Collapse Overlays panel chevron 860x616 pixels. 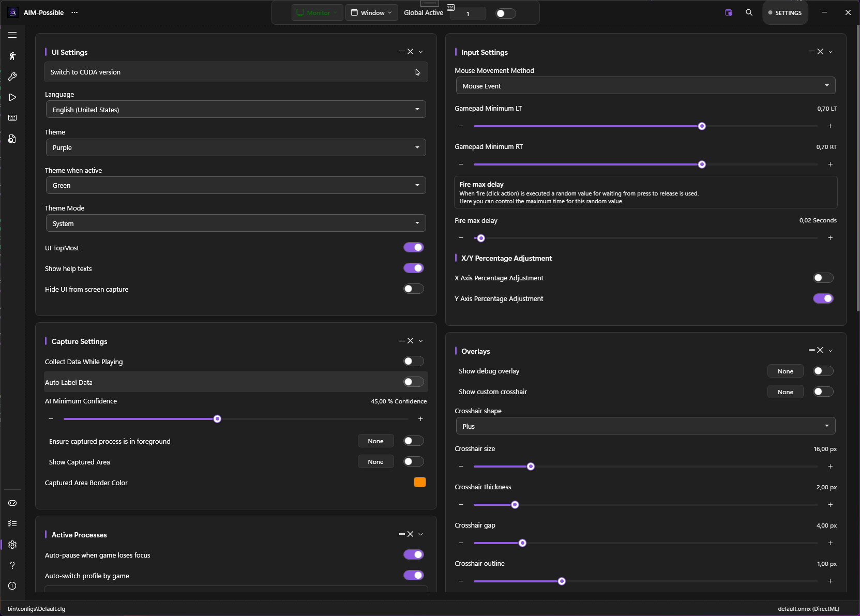pos(831,350)
